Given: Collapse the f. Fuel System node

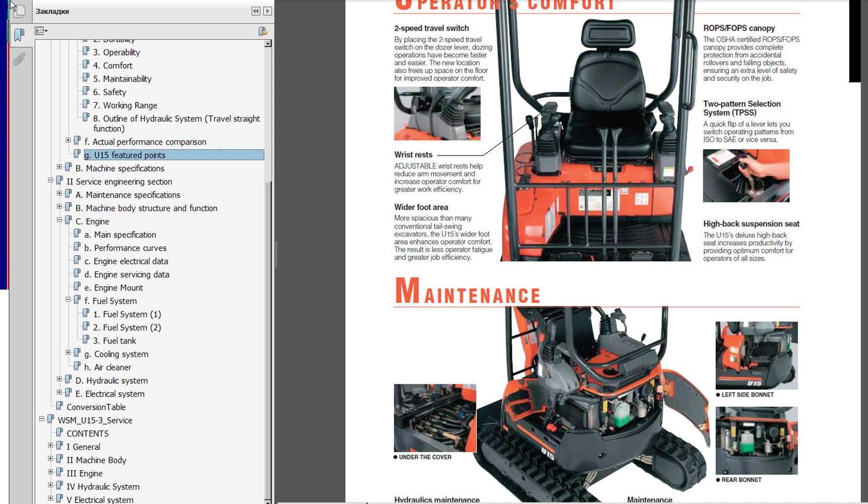Looking at the screenshot, I should (x=68, y=300).
